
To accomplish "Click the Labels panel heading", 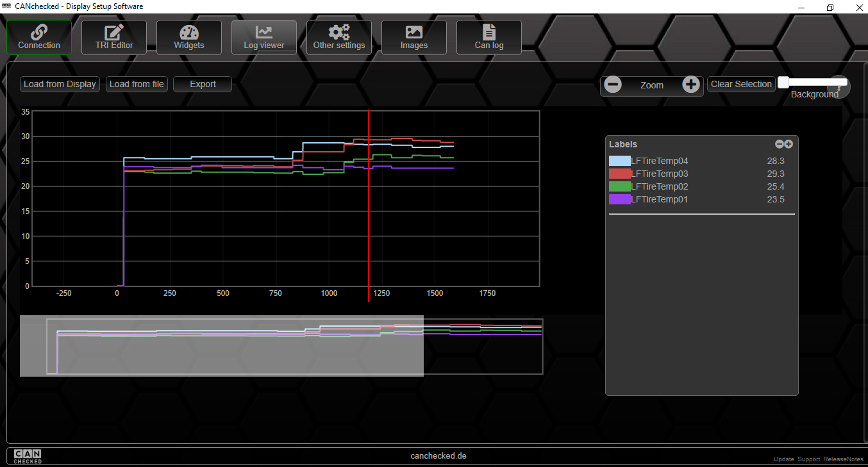I will pyautogui.click(x=623, y=144).
